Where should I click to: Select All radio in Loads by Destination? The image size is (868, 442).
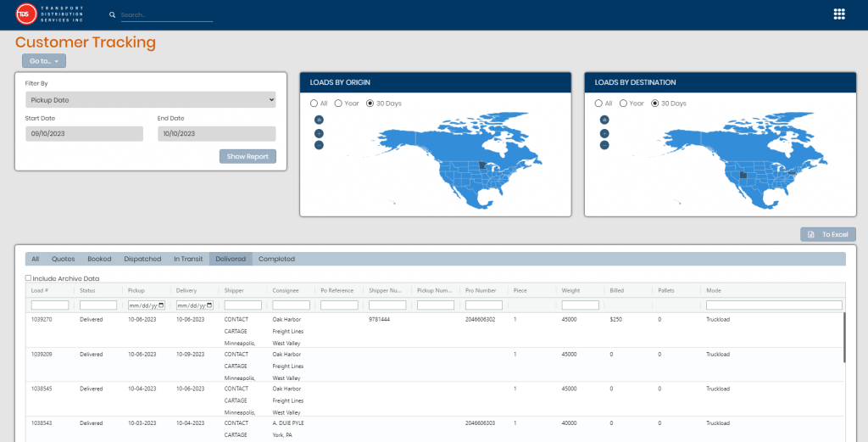point(598,104)
